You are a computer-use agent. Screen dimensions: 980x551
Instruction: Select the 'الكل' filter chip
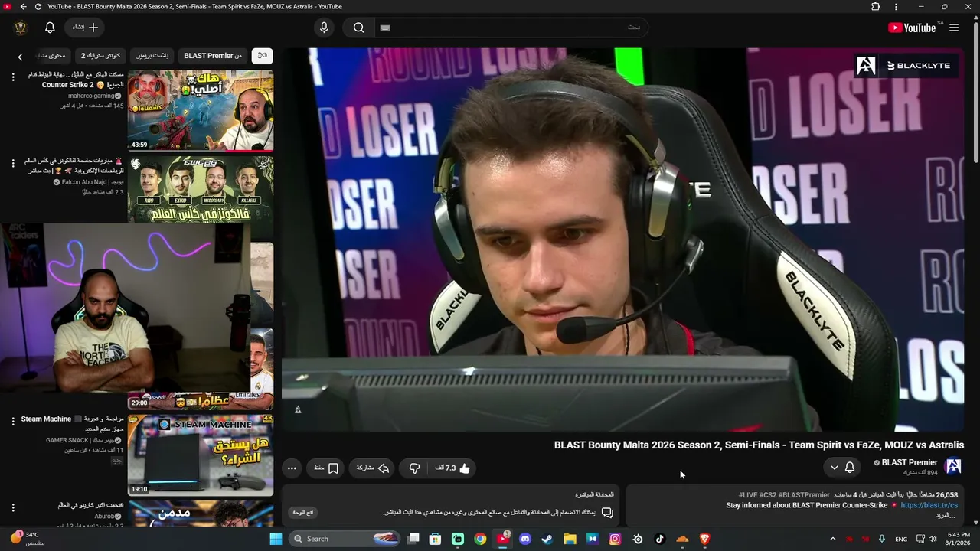click(262, 56)
